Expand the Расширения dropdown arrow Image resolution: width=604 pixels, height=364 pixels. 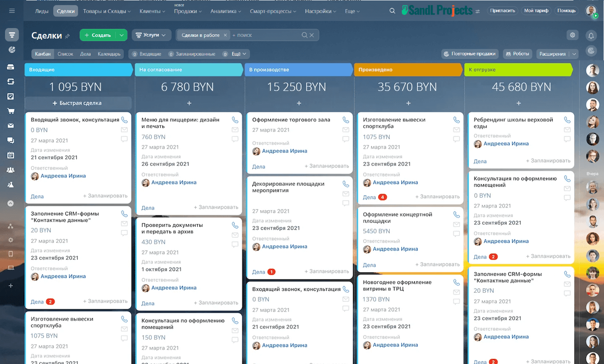click(574, 54)
